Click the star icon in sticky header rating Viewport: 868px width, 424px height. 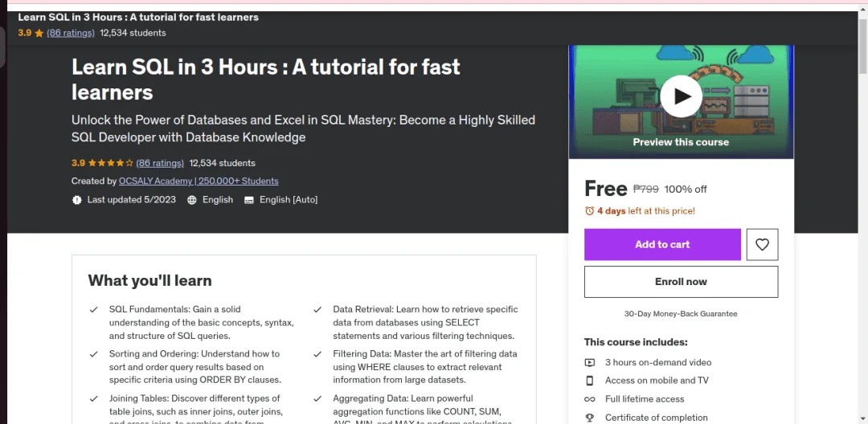click(x=39, y=33)
